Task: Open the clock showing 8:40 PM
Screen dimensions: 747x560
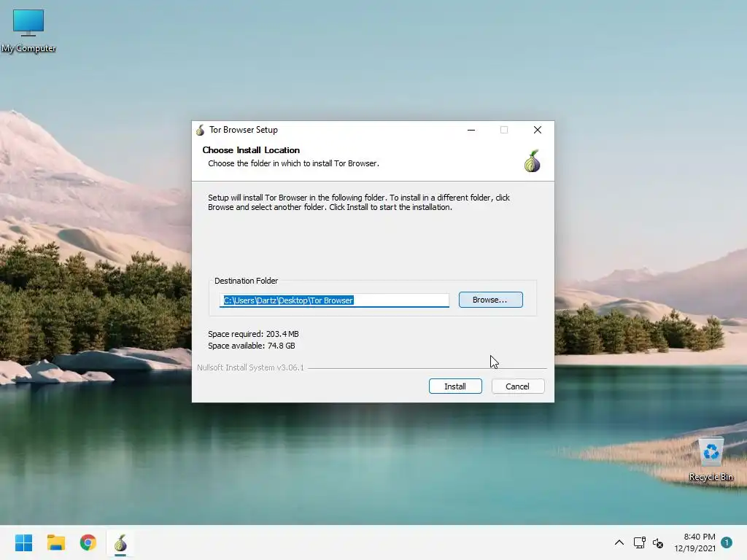Action: 694,542
